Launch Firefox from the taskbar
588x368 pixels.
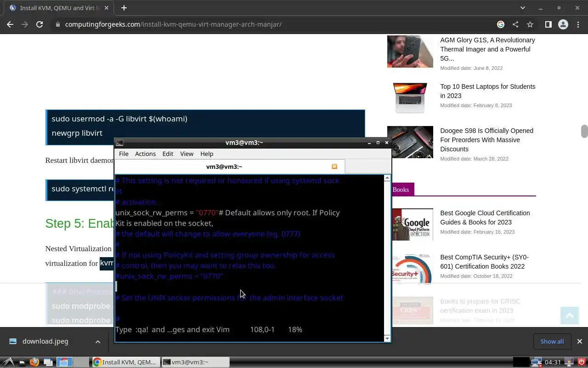pos(34,362)
